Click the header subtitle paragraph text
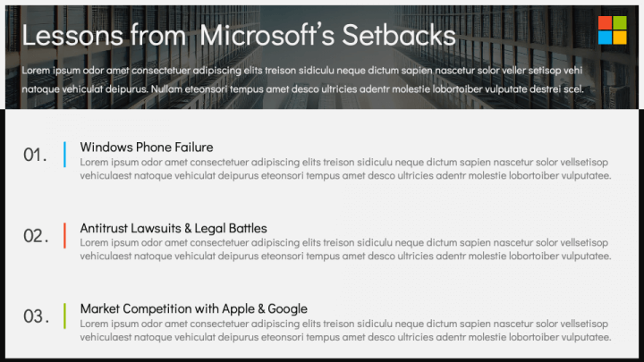Screen dimensions: 644x362 click(x=302, y=80)
